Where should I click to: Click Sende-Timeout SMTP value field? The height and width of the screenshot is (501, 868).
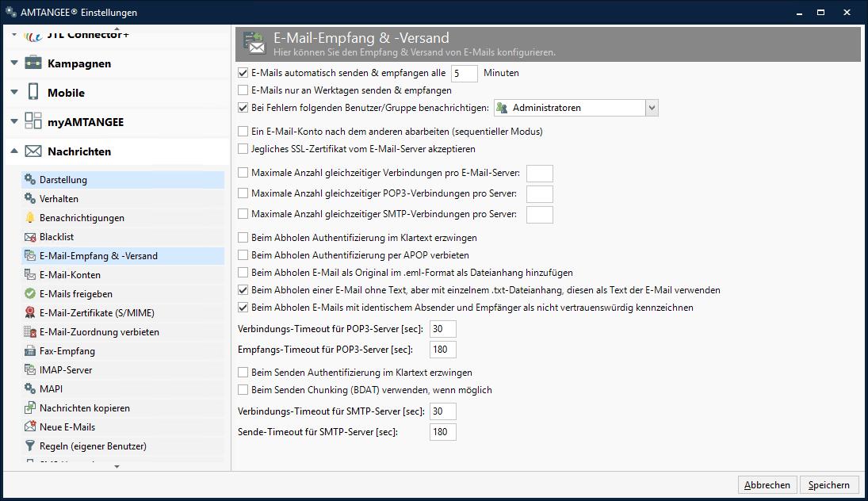tap(443, 432)
